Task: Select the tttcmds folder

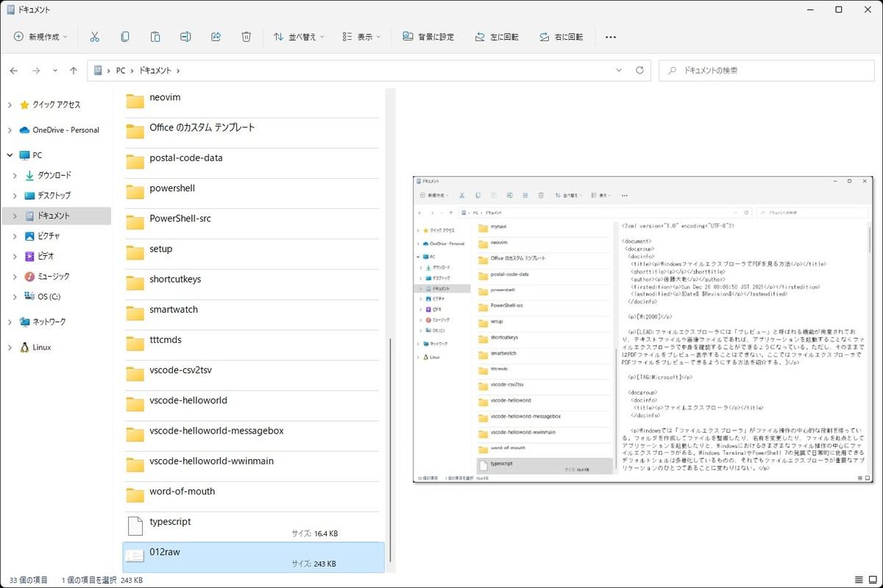Action: 253,344
